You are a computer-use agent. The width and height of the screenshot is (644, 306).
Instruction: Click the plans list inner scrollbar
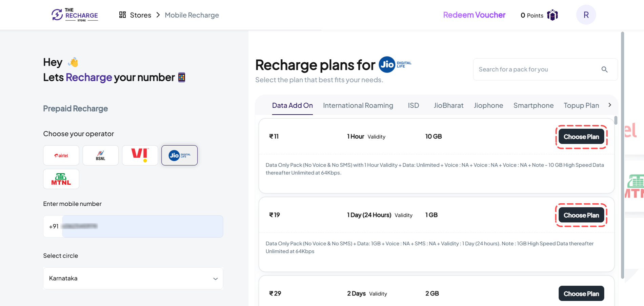(x=616, y=120)
